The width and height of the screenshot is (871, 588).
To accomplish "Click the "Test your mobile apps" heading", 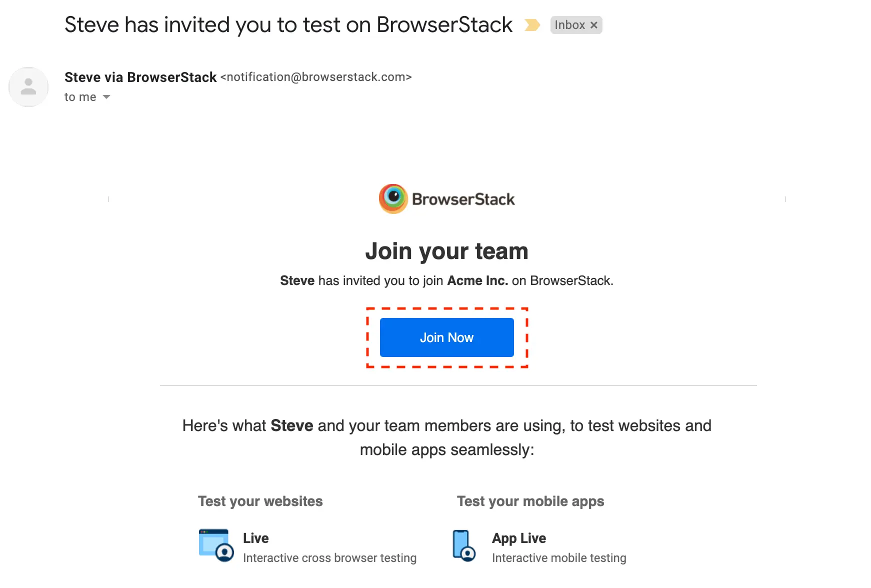I will coord(530,501).
